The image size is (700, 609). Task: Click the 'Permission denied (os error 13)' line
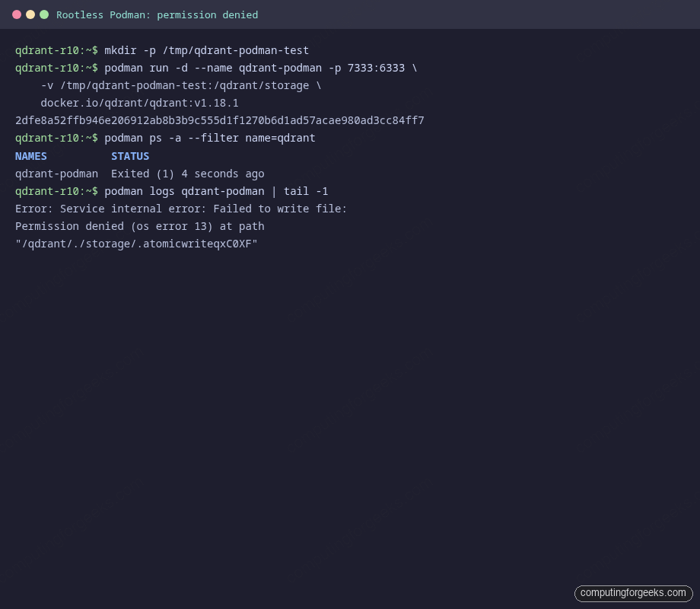[x=140, y=227]
